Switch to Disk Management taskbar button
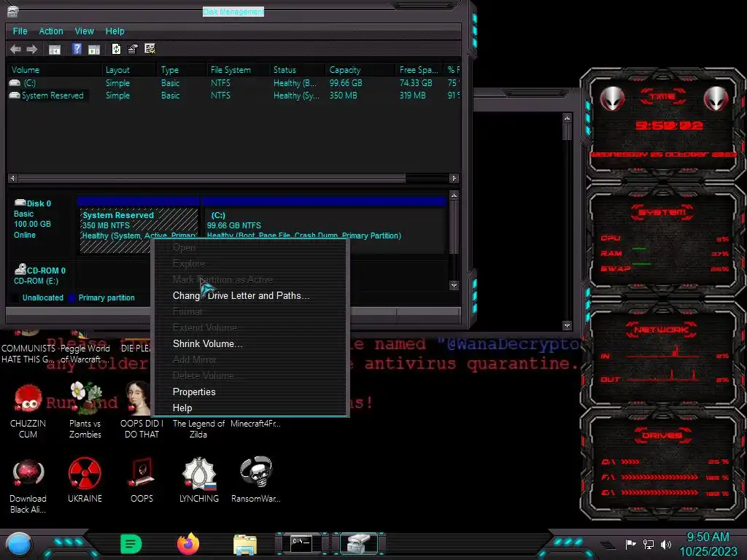The image size is (747, 560). tap(359, 544)
